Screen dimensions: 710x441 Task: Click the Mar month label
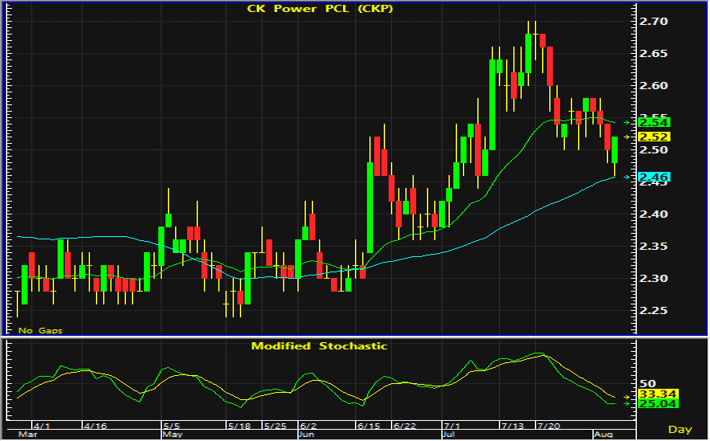27,435
